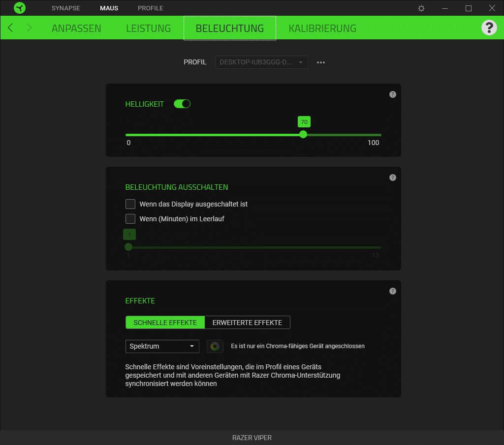Switch to the Kalibrierung tab

(322, 29)
